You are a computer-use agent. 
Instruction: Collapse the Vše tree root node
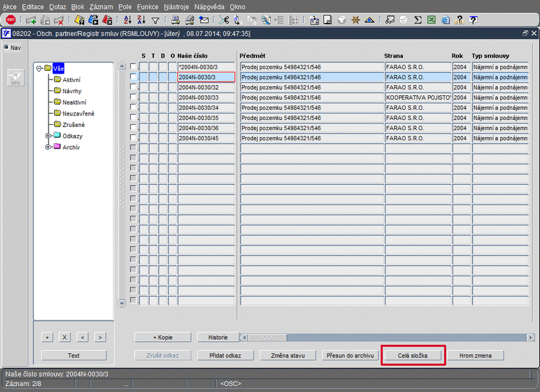pos(40,68)
